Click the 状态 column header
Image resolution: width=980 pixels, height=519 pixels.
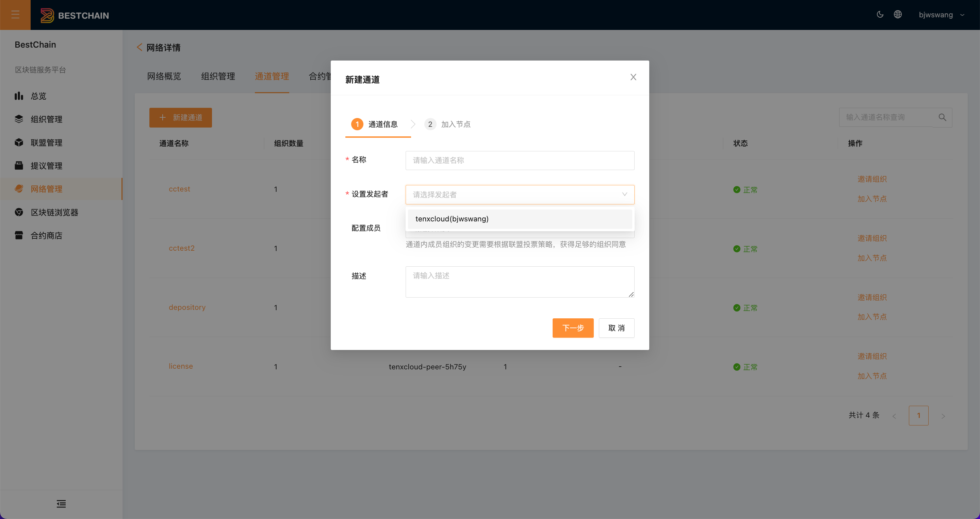point(740,143)
